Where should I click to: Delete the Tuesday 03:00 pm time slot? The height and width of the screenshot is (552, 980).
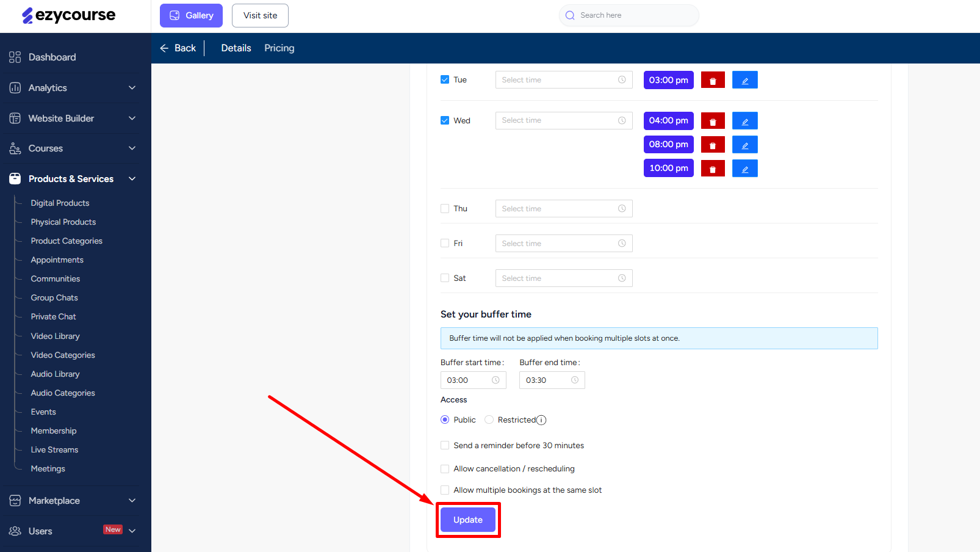[x=712, y=80]
